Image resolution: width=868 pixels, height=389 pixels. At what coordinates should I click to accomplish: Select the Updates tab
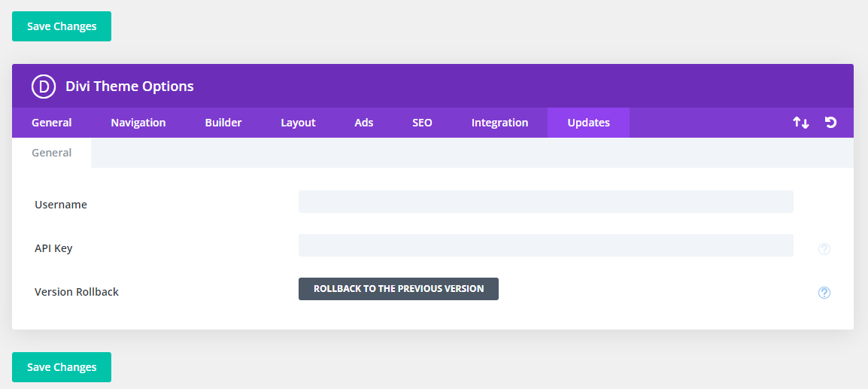pos(588,123)
